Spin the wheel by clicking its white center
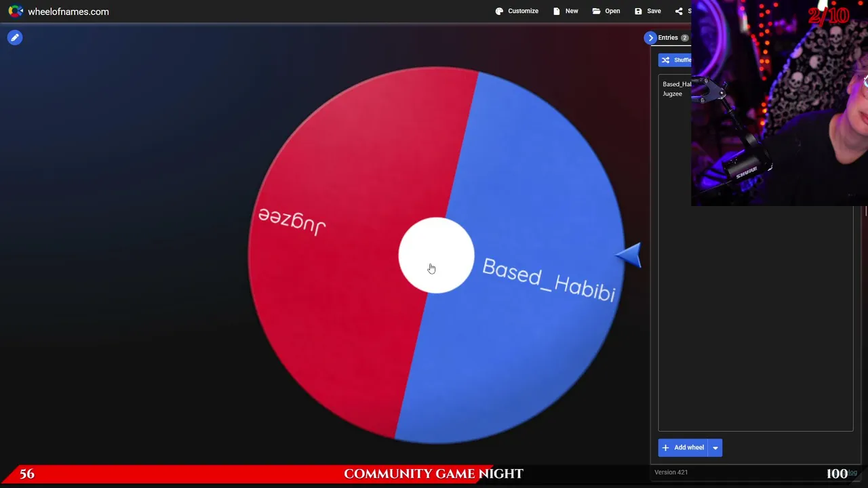This screenshot has width=868, height=488. (436, 256)
